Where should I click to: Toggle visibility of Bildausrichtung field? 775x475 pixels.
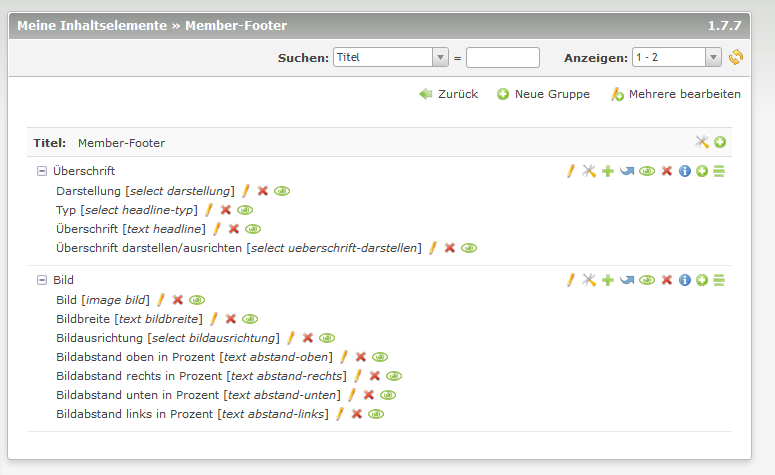click(327, 338)
